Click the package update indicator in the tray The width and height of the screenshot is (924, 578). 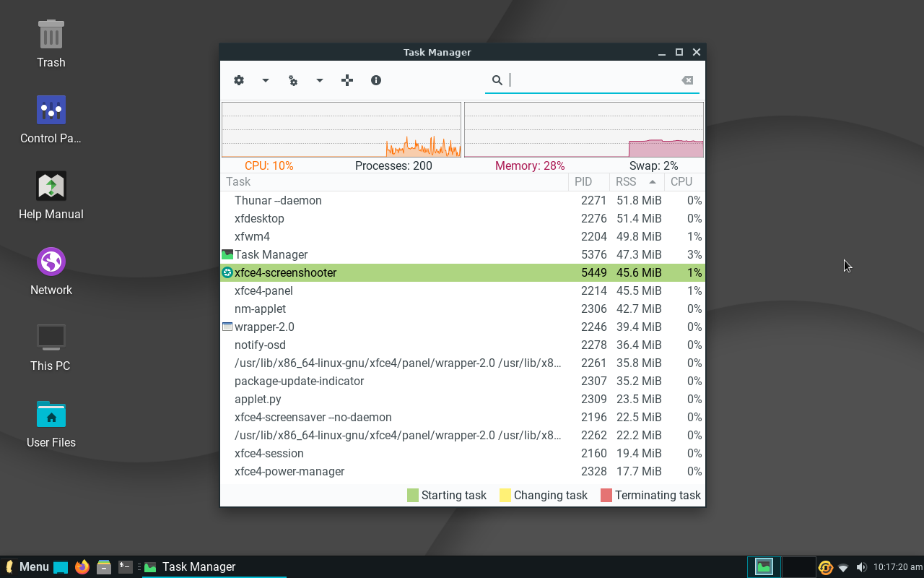[x=825, y=567]
